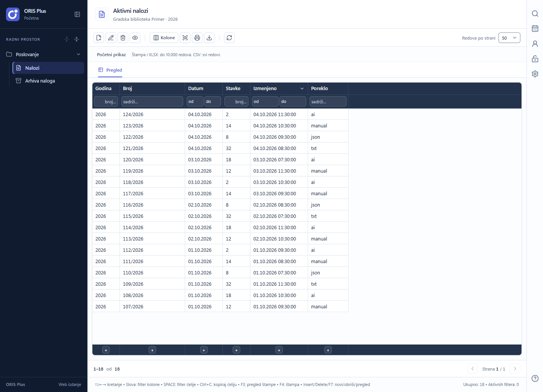Select the cell 124/2026
The image size is (543, 392).
tap(152, 114)
